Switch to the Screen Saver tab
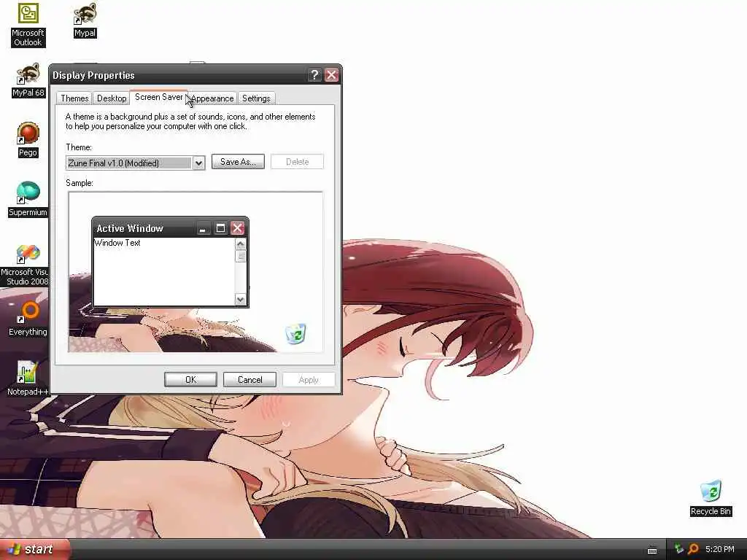Viewport: 747px width, 560px height. (x=158, y=97)
